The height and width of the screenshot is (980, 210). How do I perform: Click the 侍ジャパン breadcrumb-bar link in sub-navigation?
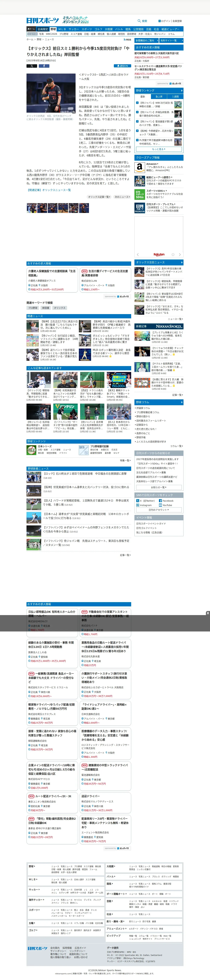tap(160, 34)
